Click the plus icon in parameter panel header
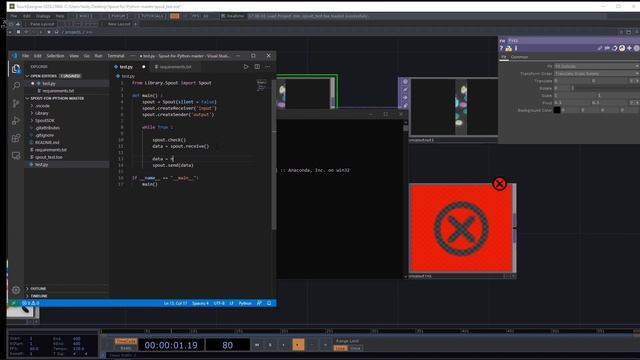 pyautogui.click(x=629, y=48)
